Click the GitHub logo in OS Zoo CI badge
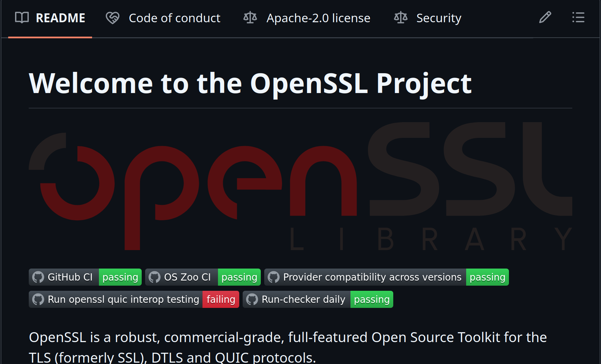 154,277
